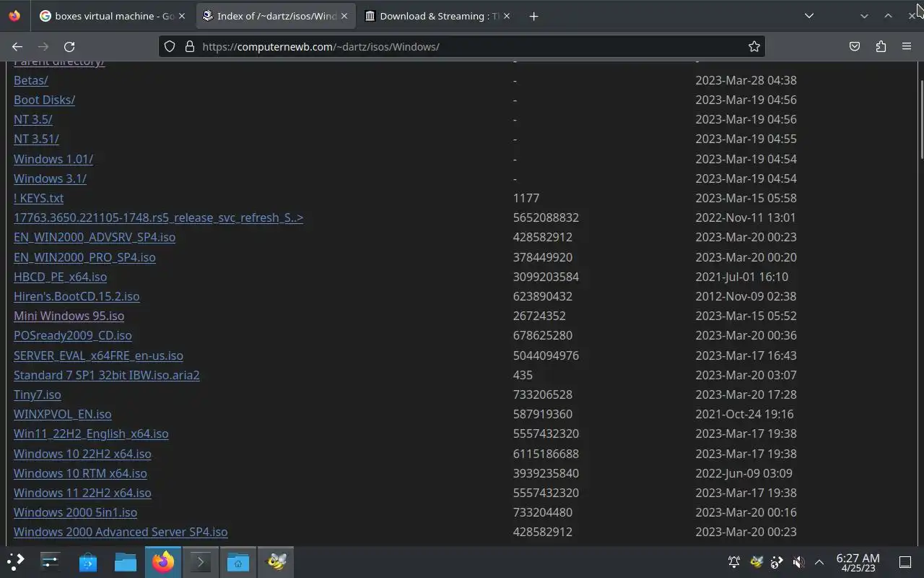This screenshot has height=578, width=924.
Task: Open Standard 7 SP1 32bit IBW.iso.aria2
Action: coord(106,375)
